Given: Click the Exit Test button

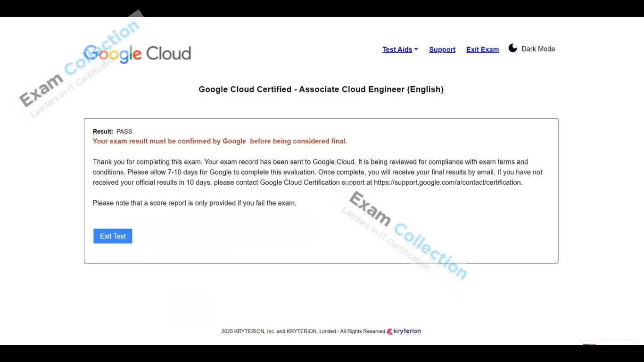Looking at the screenshot, I should (x=113, y=236).
